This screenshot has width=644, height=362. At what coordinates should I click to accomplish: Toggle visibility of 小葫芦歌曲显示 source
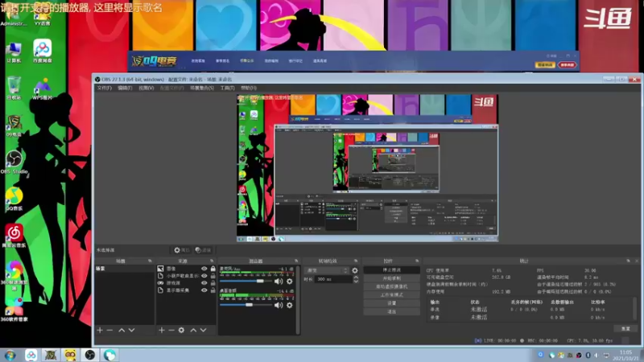pyautogui.click(x=204, y=276)
